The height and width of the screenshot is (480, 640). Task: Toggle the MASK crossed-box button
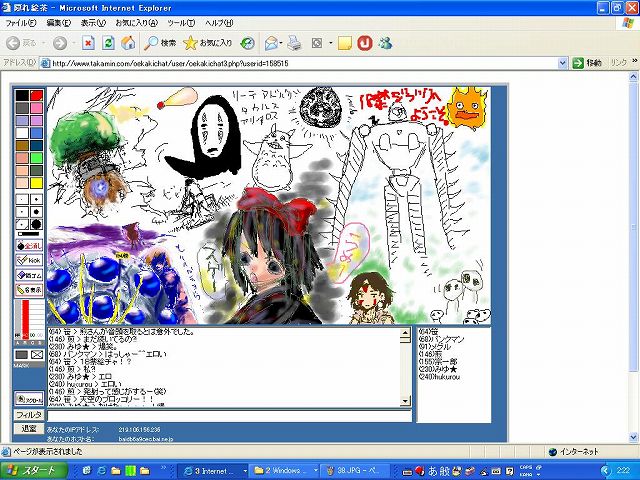coord(37,355)
